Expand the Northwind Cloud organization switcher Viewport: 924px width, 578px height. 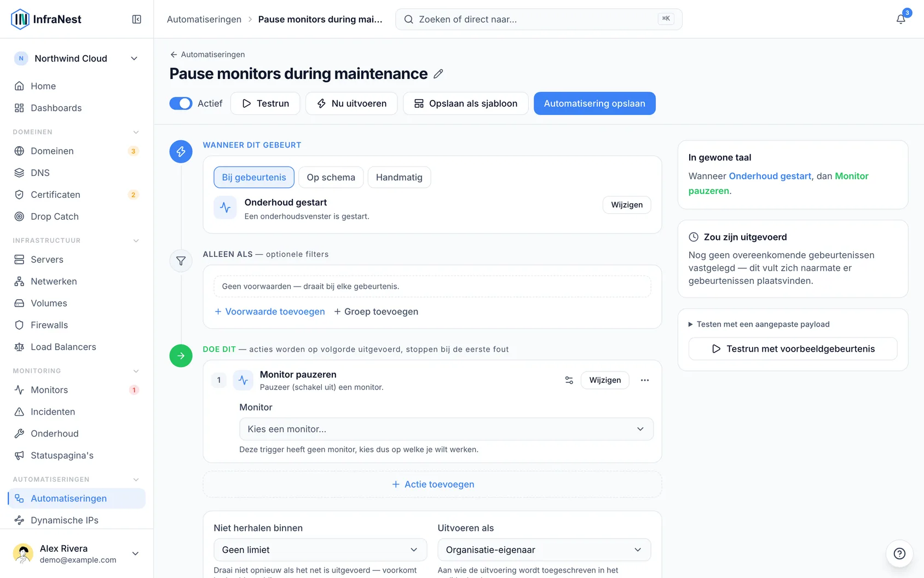(x=77, y=59)
